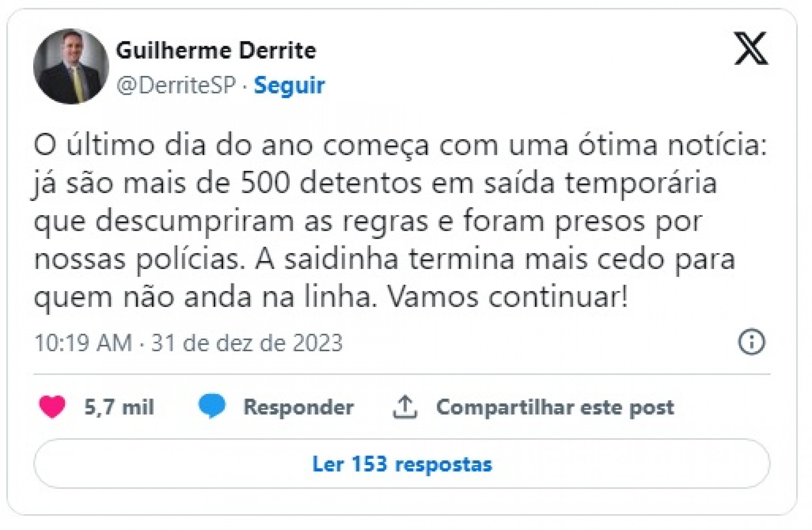
Task: Click the X logo icon
Action: [x=751, y=48]
